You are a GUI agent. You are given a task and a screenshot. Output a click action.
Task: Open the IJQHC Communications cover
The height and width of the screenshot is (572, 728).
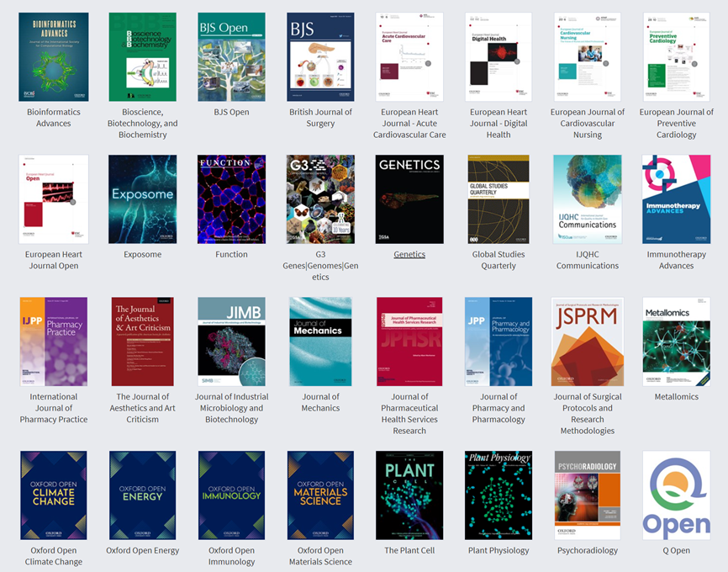(588, 199)
